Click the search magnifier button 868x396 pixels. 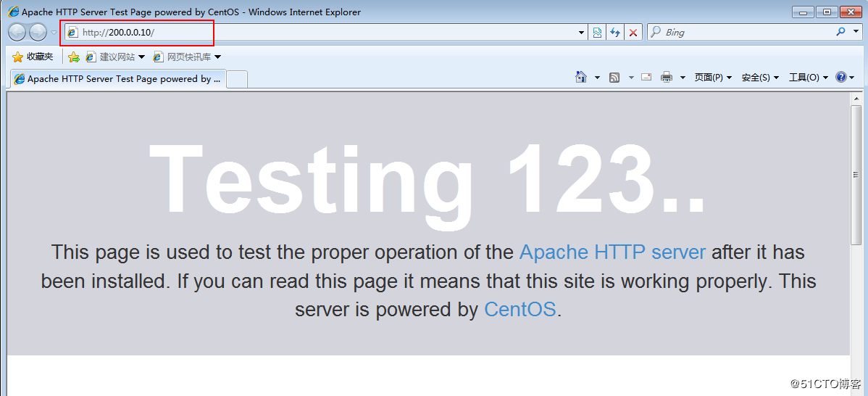(x=841, y=32)
